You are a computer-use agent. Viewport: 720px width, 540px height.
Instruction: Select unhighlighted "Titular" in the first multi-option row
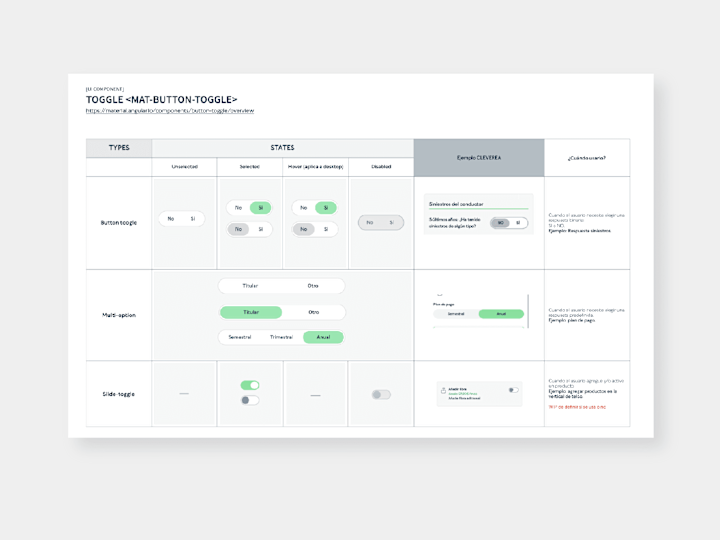click(x=250, y=286)
